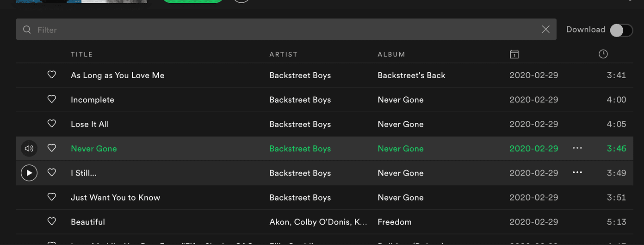The height and width of the screenshot is (245, 644).
Task: Sort tracks by the calendar date-added icon
Action: point(514,54)
